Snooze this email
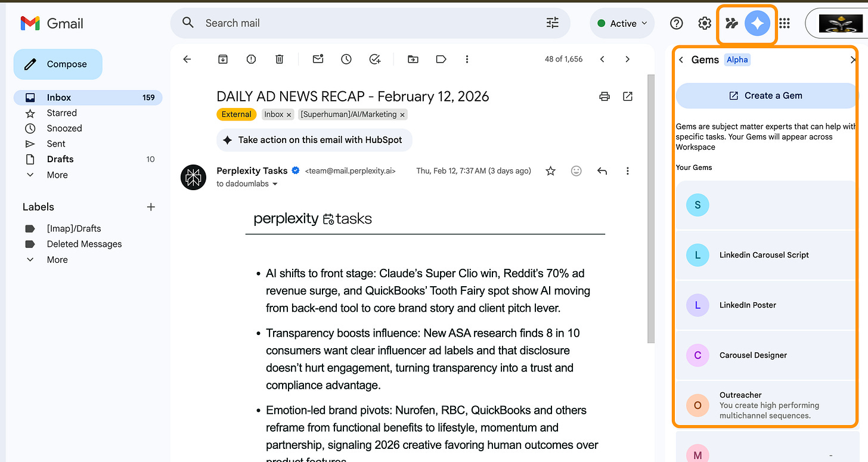This screenshot has width=868, height=462. pyautogui.click(x=346, y=59)
